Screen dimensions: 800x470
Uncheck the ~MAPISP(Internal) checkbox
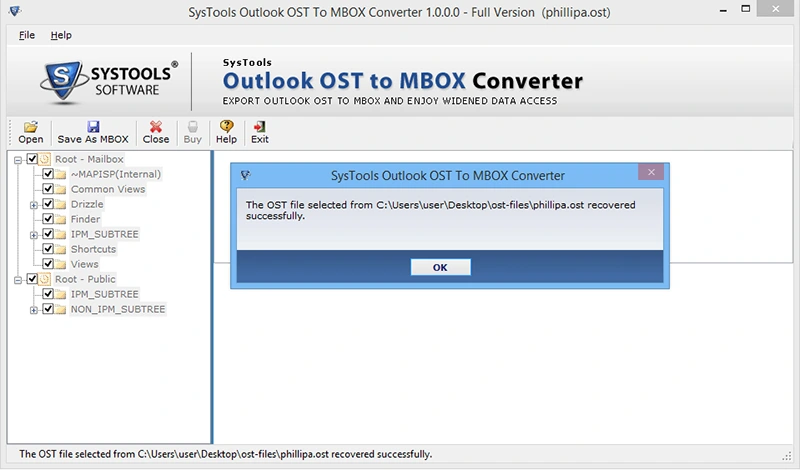point(48,174)
